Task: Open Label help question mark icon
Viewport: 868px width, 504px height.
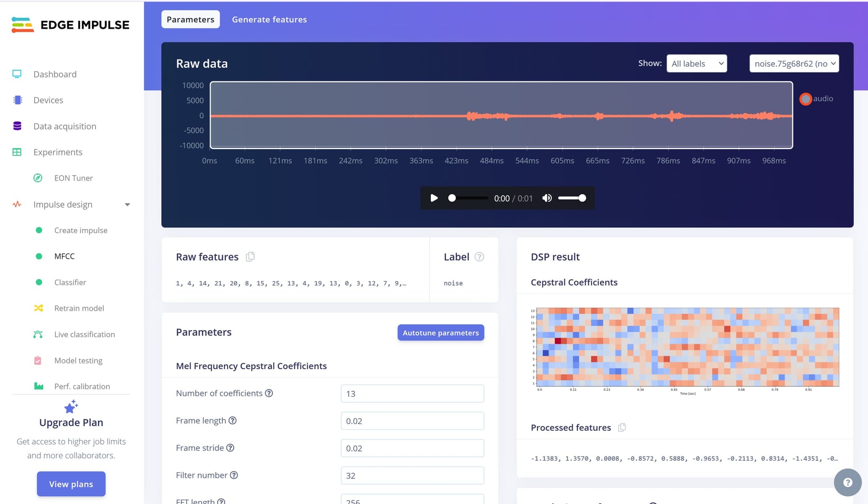Action: pos(479,257)
